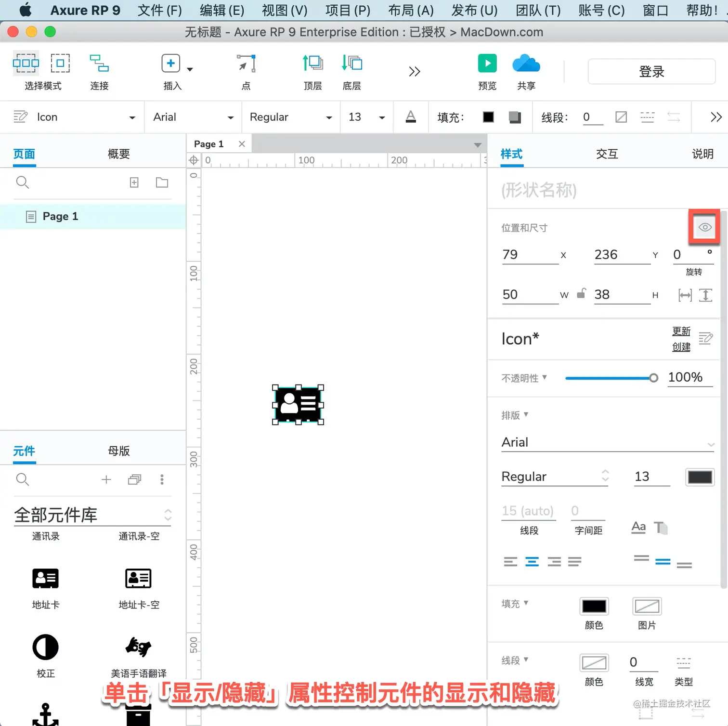Switch to the Style (样式) tab
The height and width of the screenshot is (726, 728).
(511, 154)
